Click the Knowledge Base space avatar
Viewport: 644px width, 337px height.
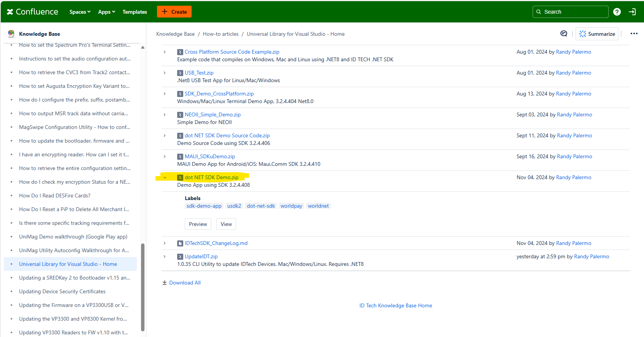(11, 34)
